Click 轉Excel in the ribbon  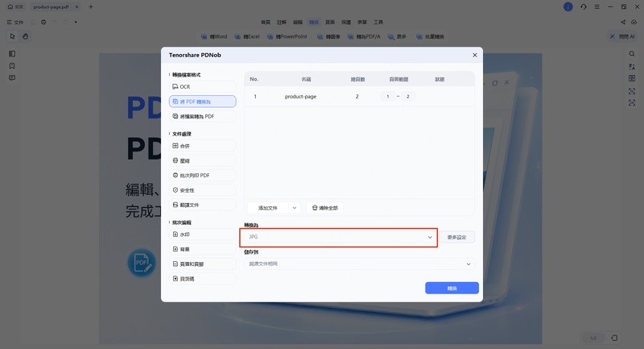(247, 36)
